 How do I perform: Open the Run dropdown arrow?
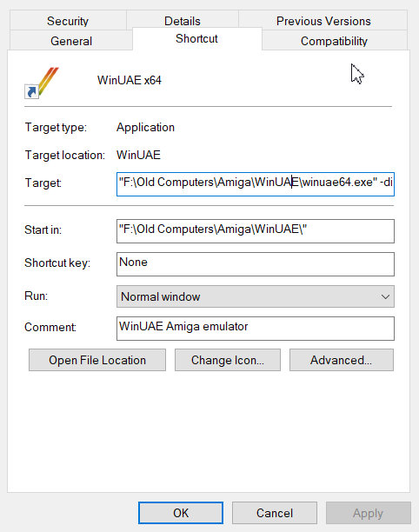385,297
